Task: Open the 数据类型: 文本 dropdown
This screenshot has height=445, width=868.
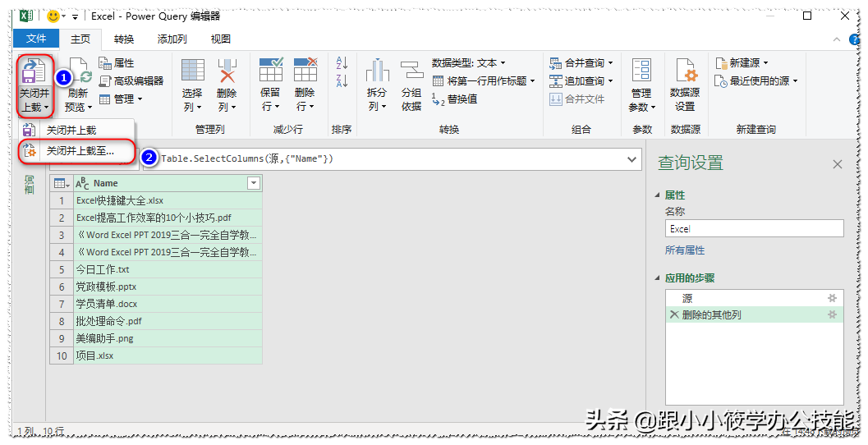Action: click(469, 63)
